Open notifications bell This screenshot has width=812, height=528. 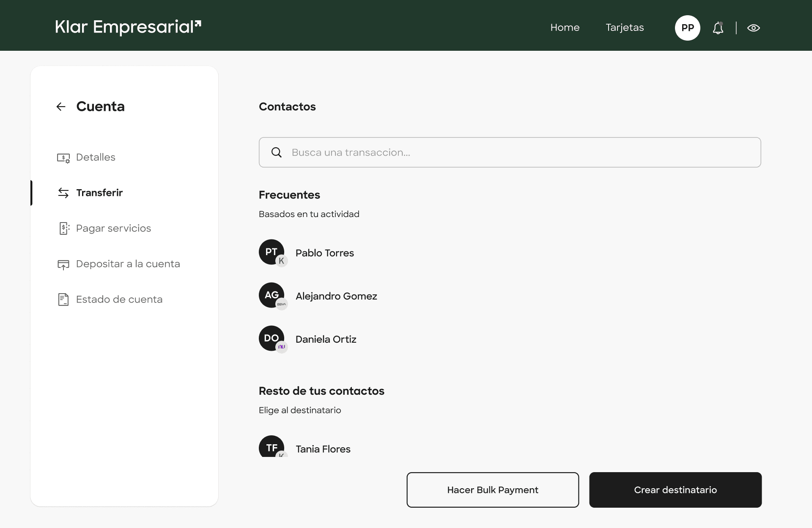point(718,28)
